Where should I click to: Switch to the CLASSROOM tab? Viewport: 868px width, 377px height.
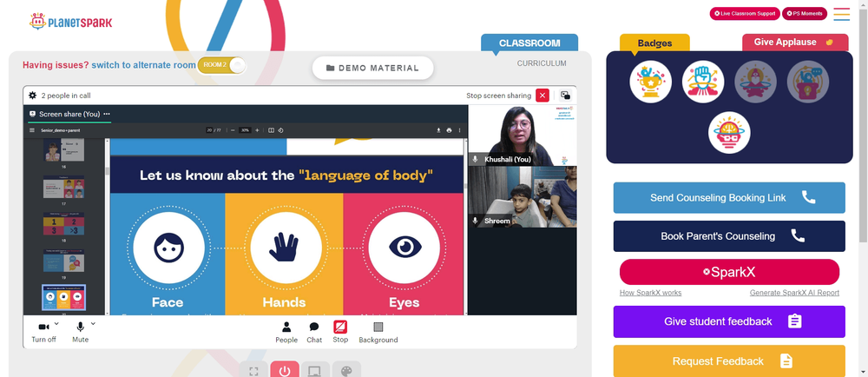coord(529,43)
